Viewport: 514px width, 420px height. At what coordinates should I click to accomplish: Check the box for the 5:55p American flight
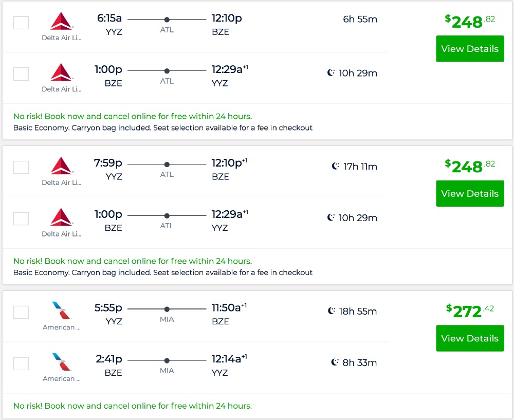[x=21, y=312]
